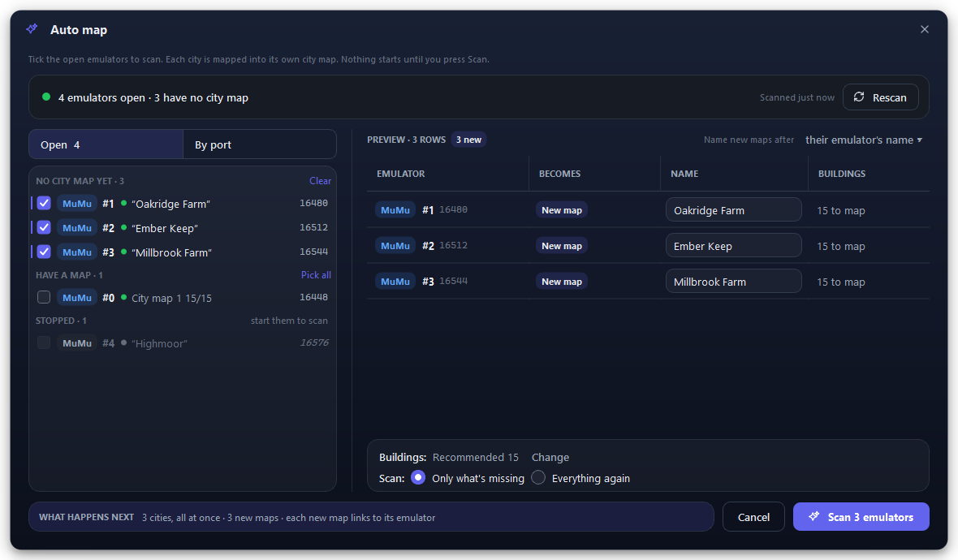958x560 pixels.
Task: Click MuMu badge of Millbrook Farm list row
Action: pyautogui.click(x=77, y=252)
